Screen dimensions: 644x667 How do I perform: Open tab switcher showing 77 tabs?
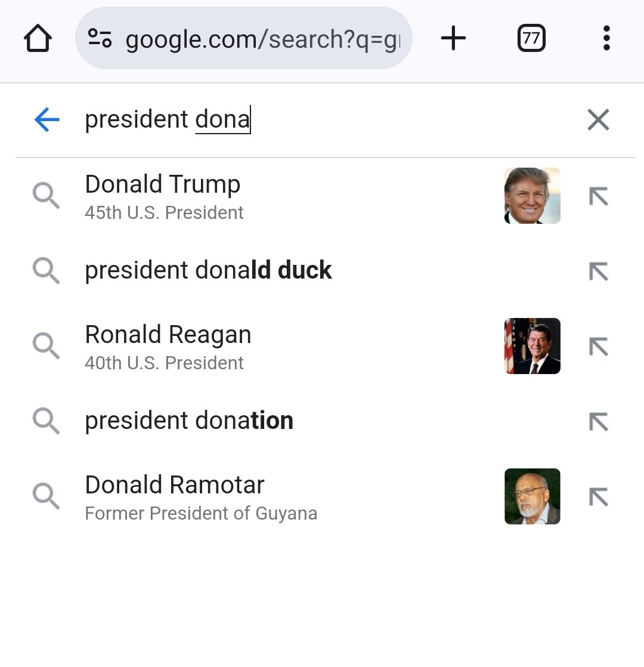click(531, 38)
